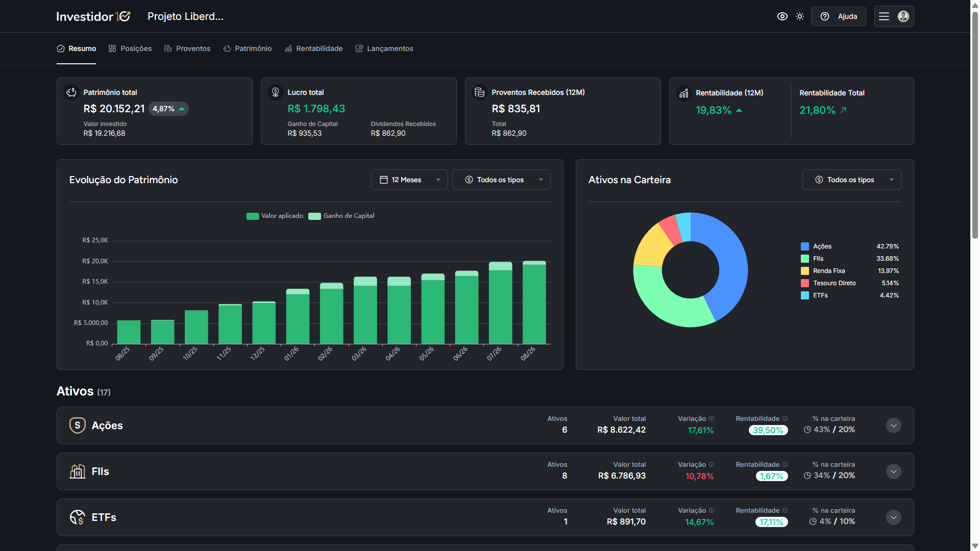Image resolution: width=980 pixels, height=551 pixels.
Task: Click the Patrimônio total piggy bank icon
Action: [71, 92]
